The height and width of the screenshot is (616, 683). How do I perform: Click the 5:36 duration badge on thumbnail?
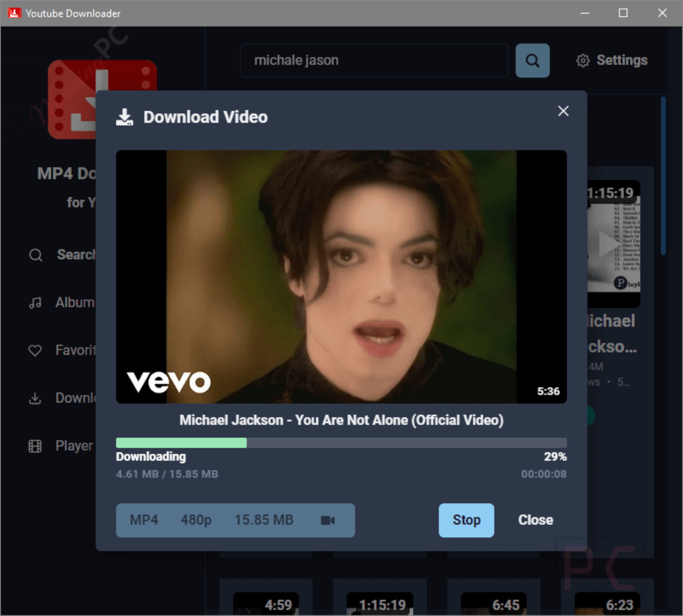point(548,391)
